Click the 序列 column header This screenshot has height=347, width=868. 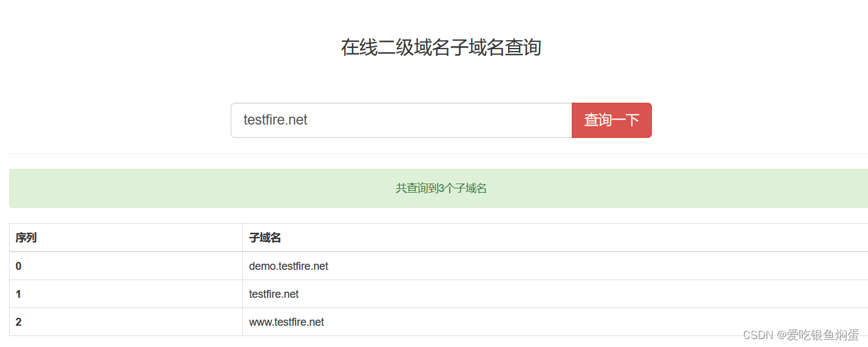[26, 238]
